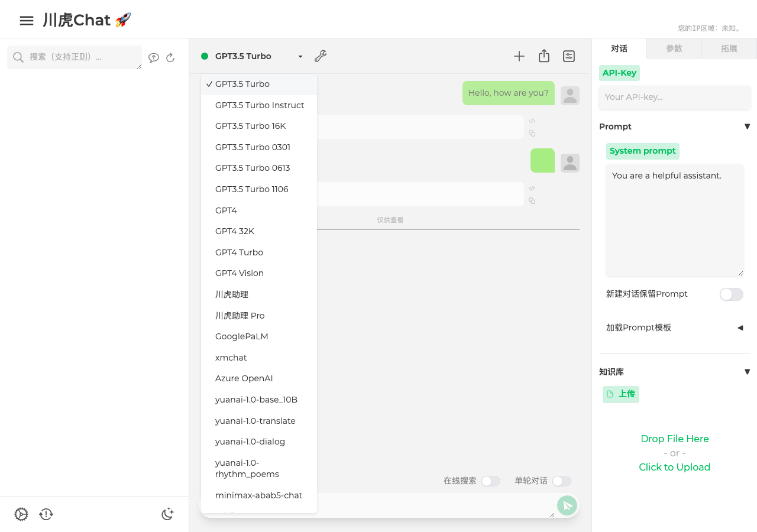
Task: Select the GPT4 Vision model
Action: [259, 273]
